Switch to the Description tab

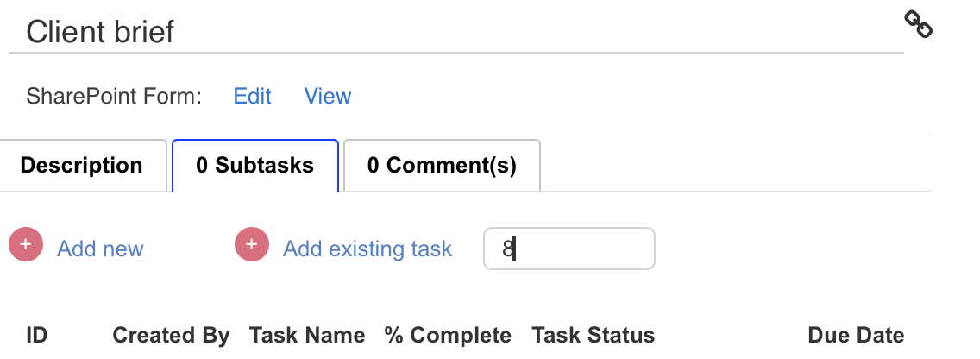point(82,166)
